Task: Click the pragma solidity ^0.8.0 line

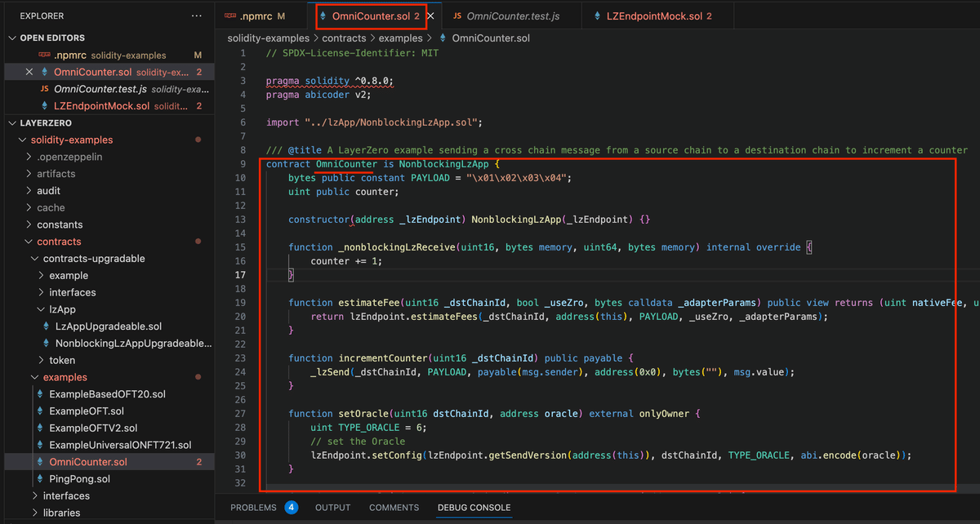Action: click(x=330, y=81)
